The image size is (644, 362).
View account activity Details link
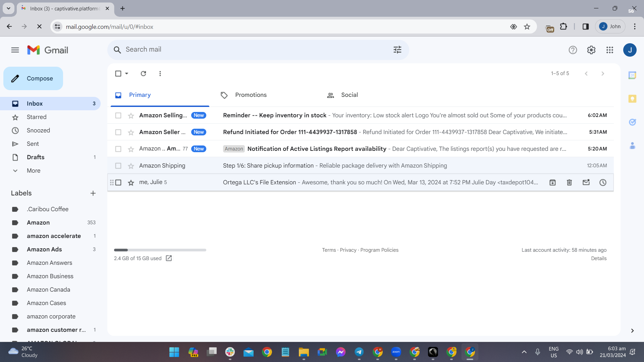pyautogui.click(x=599, y=258)
